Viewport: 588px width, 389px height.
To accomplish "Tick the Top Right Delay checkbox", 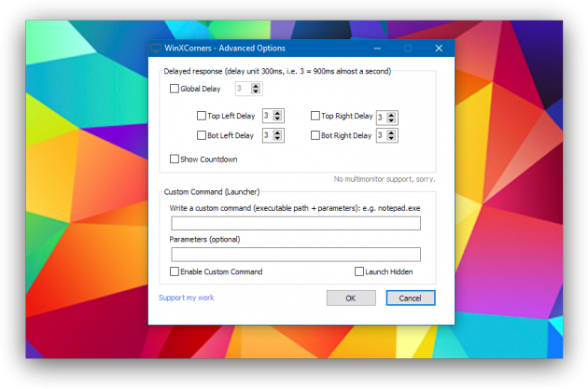I will [315, 117].
